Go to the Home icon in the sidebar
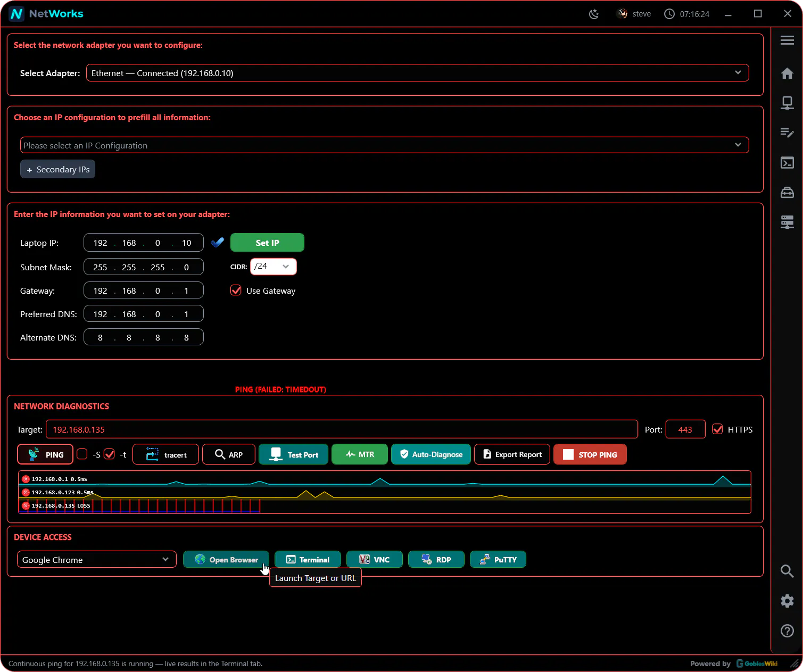This screenshot has width=803, height=672. pyautogui.click(x=787, y=73)
